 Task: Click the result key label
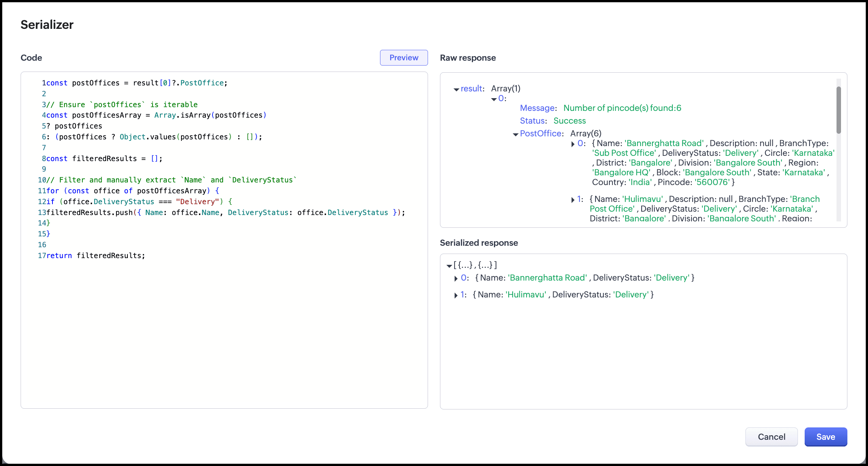click(x=471, y=89)
